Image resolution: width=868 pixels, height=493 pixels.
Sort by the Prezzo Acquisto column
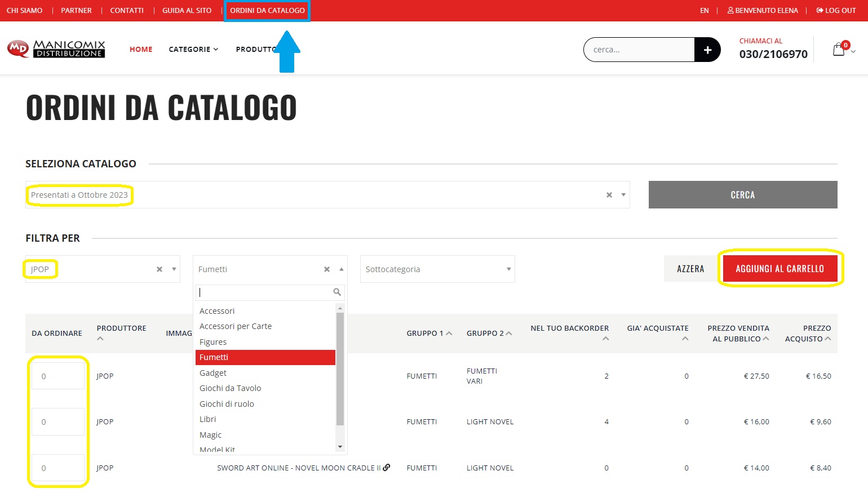coord(827,339)
